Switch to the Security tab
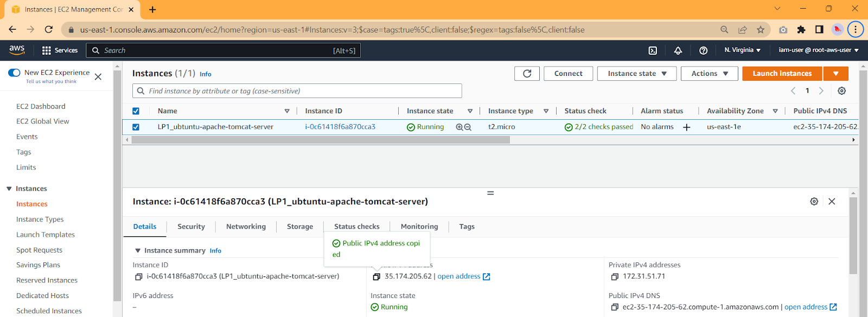This screenshot has width=868, height=317. (191, 227)
